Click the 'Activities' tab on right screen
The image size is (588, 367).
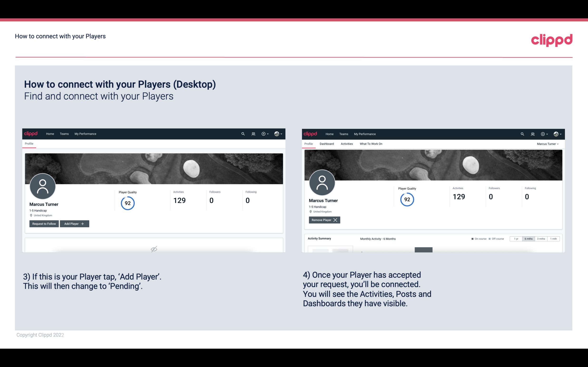[x=347, y=144]
